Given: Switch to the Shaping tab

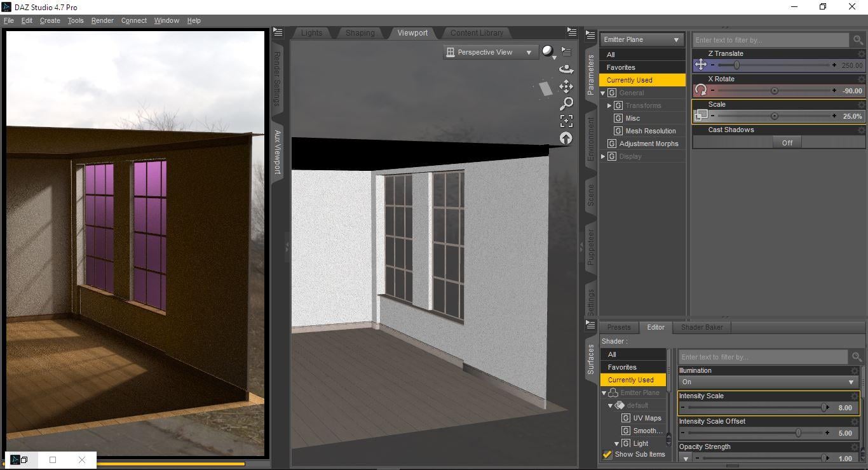Looking at the screenshot, I should coord(360,33).
